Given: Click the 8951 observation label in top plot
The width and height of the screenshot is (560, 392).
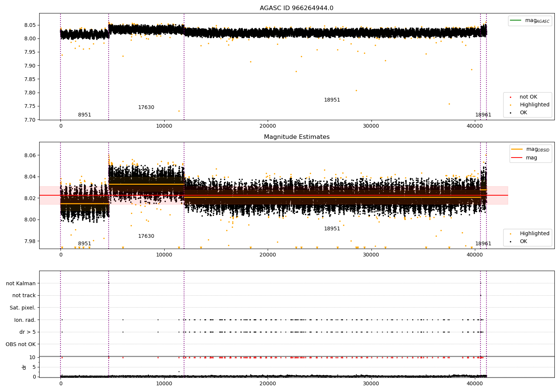Looking at the screenshot, I should [x=84, y=115].
